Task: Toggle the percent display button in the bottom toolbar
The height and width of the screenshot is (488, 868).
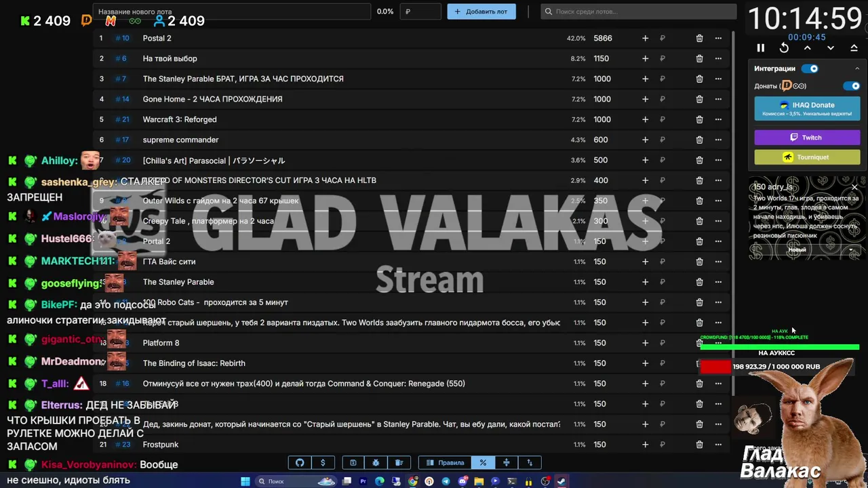Action: coord(483,463)
